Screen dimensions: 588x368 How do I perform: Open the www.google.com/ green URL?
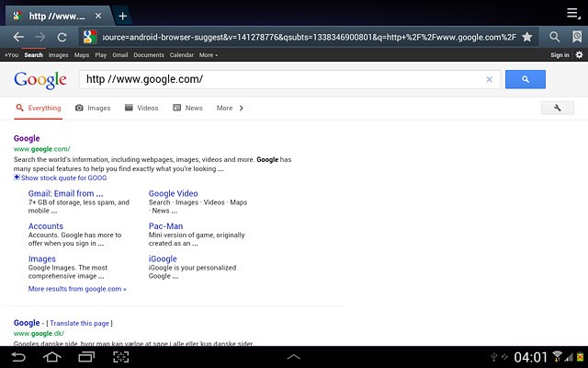click(41, 149)
